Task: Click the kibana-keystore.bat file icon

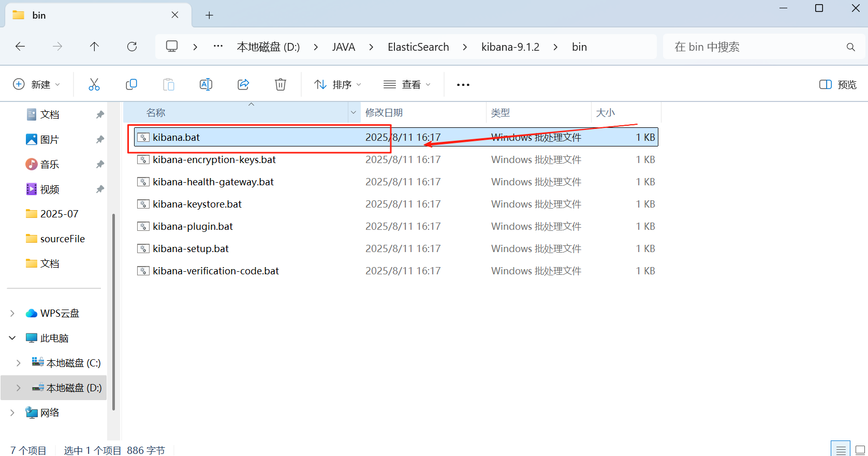Action: (143, 204)
